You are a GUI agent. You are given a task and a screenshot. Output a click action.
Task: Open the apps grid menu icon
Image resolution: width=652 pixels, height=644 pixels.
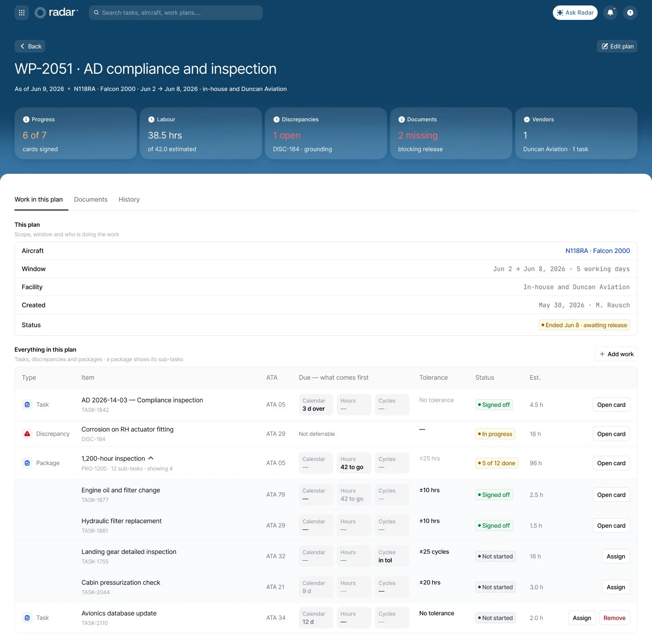[22, 13]
